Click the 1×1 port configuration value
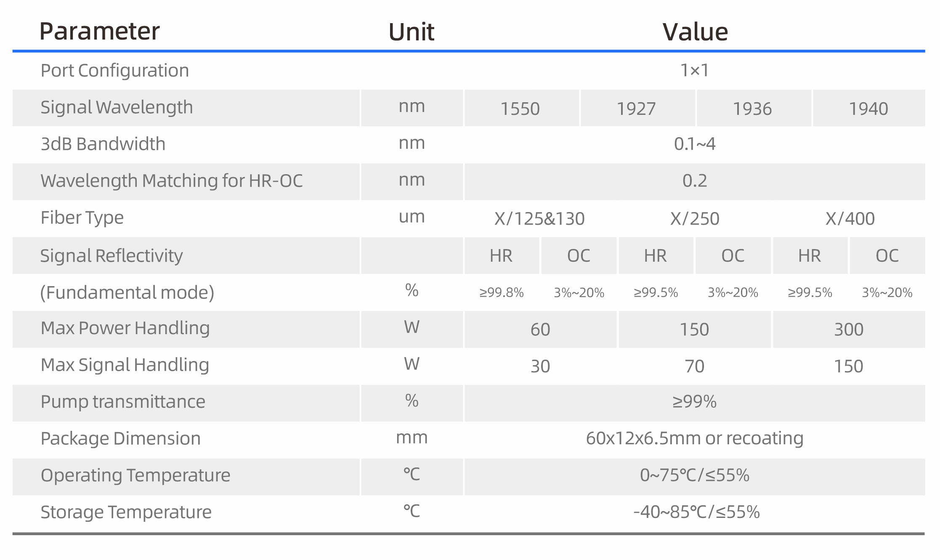Viewport: 940px width, 560px height. pyautogui.click(x=695, y=70)
